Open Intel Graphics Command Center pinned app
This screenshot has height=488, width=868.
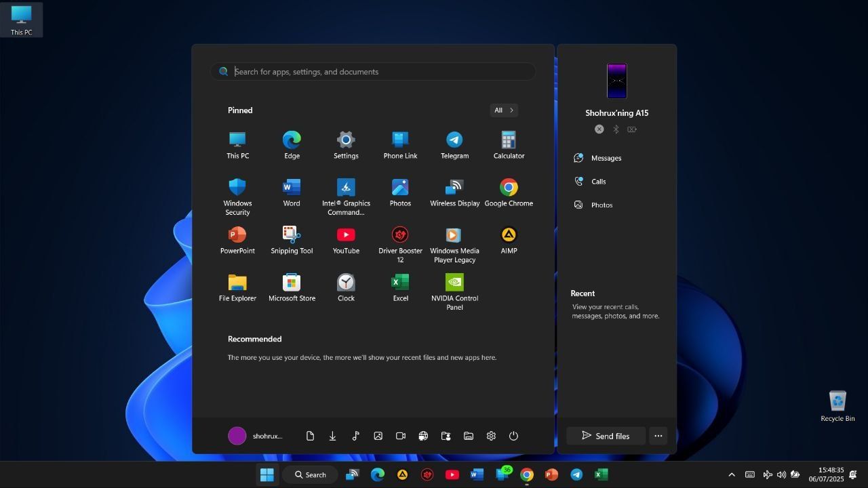(346, 197)
